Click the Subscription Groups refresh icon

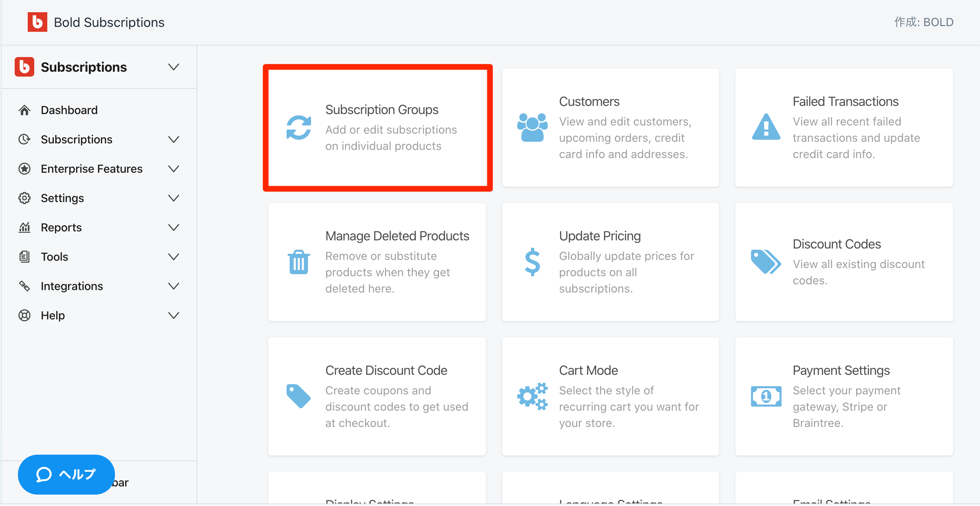298,128
